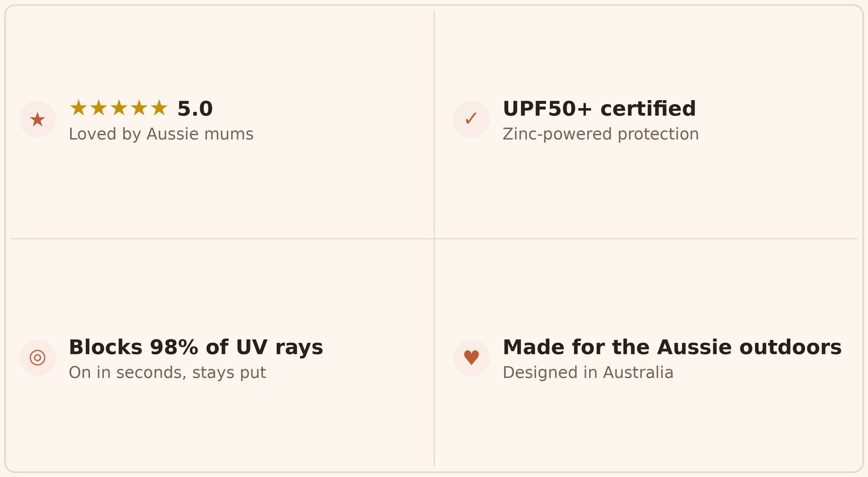Screen dimensions: 868x477
Task: Click the first gold rating star
Action: [79, 108]
